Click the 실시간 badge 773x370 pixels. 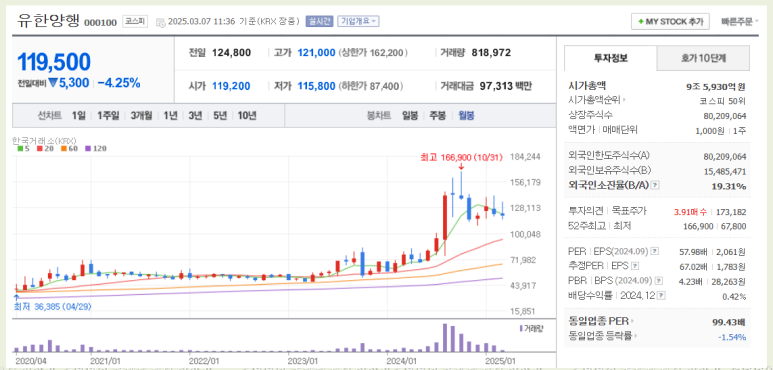(x=319, y=21)
